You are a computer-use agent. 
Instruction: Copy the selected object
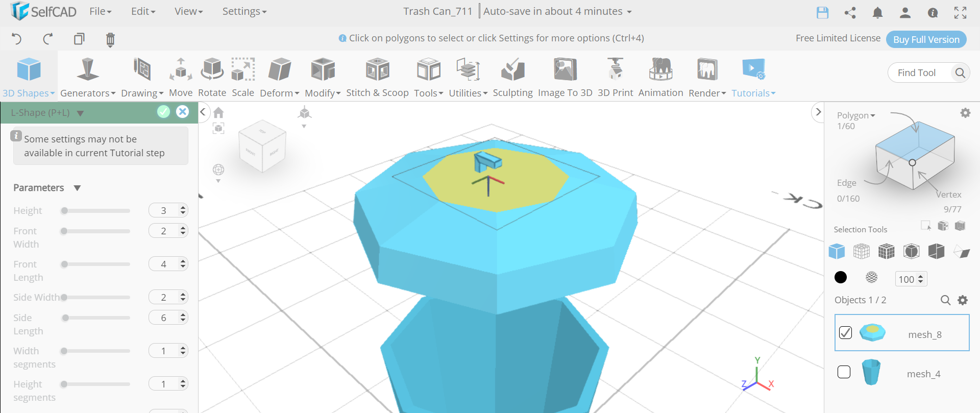[x=79, y=39]
